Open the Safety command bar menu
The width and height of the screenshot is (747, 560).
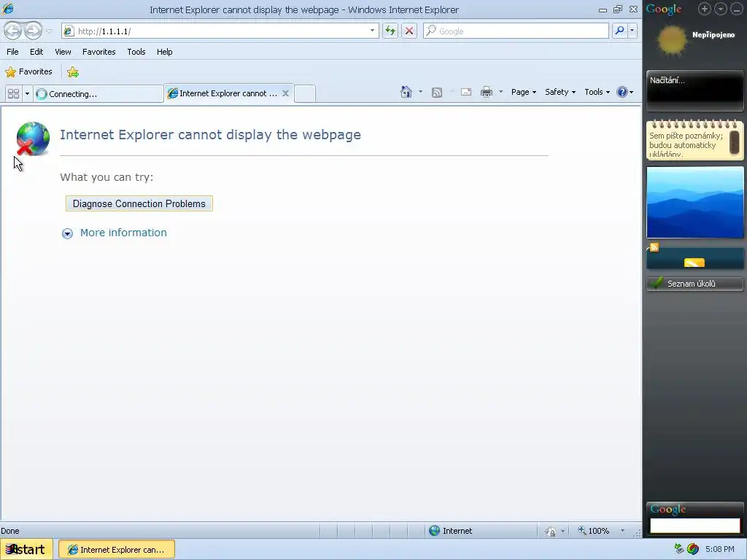coord(560,92)
